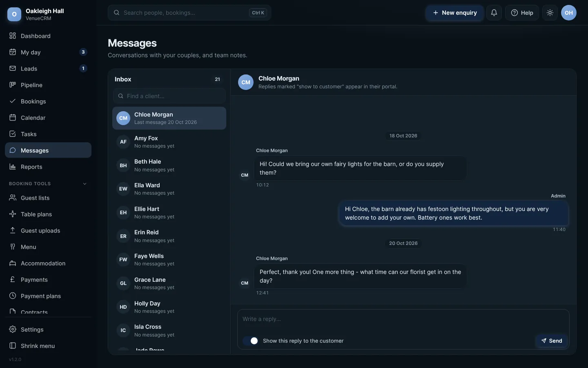
Task: Open the notifications bell
Action: pos(494,13)
